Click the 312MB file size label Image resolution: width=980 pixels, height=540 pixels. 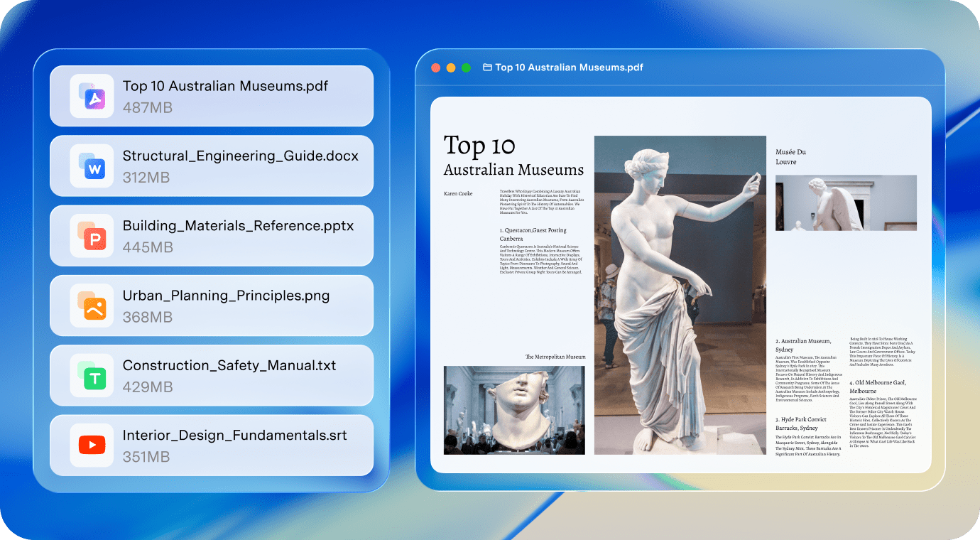146,177
